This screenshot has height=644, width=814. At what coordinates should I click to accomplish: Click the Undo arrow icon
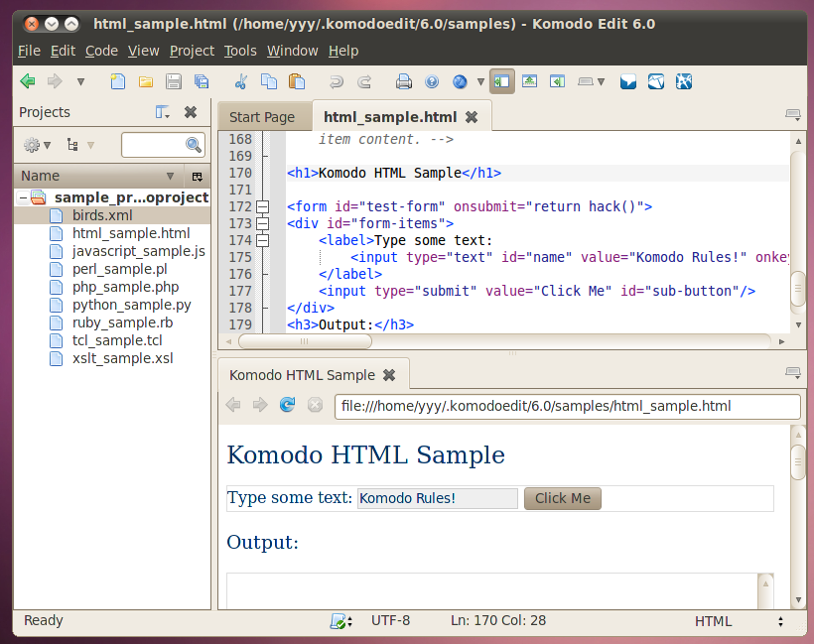[337, 81]
